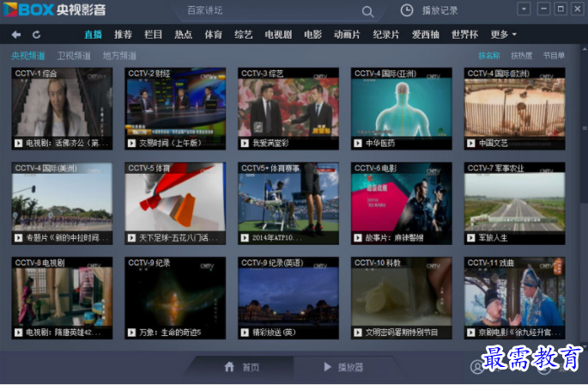Click the user account icon
This screenshot has width=588, height=385.
477,367
